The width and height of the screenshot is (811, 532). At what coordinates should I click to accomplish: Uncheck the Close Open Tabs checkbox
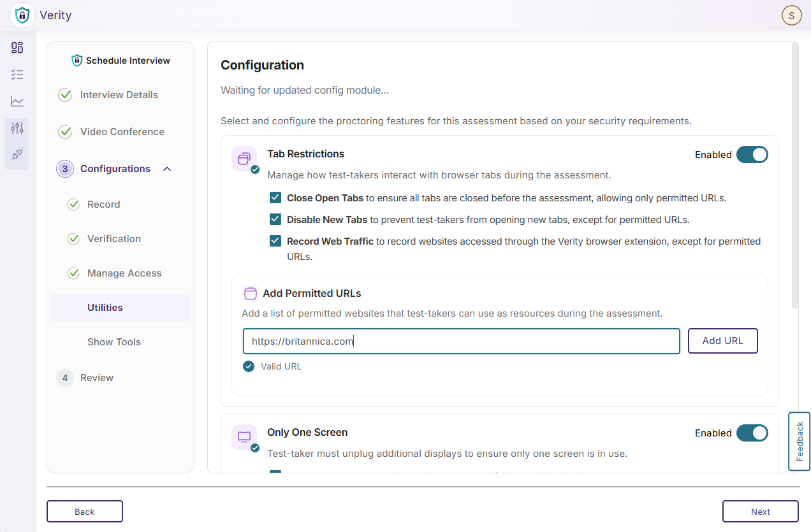point(275,198)
